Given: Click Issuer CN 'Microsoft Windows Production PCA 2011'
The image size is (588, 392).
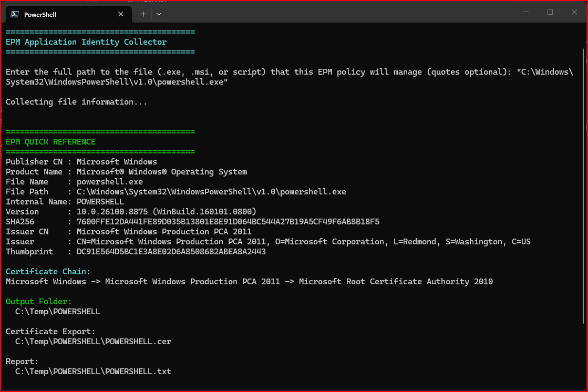Looking at the screenshot, I should tap(164, 232).
